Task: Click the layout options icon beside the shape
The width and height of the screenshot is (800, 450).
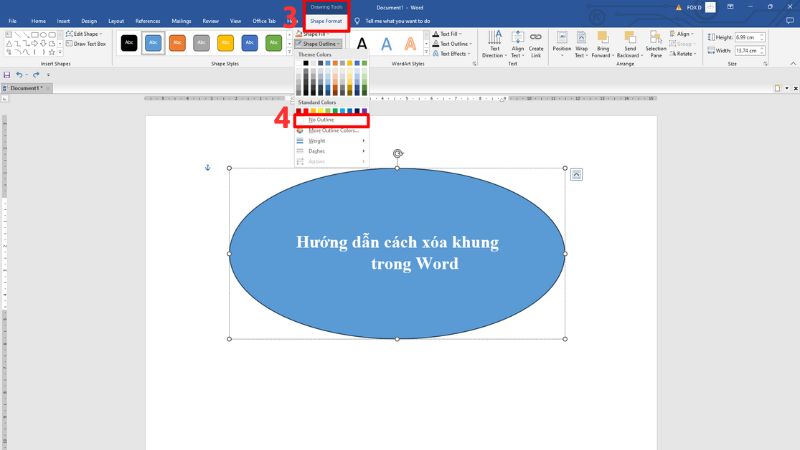Action: click(x=577, y=175)
